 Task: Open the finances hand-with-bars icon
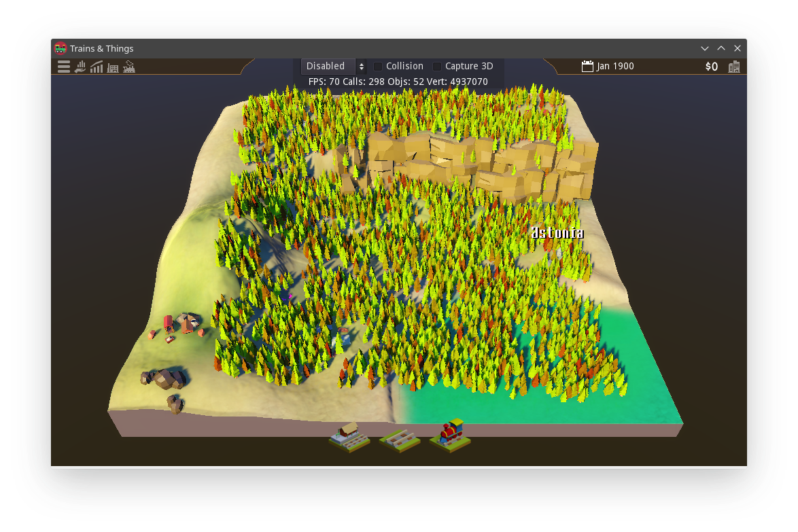[80, 67]
